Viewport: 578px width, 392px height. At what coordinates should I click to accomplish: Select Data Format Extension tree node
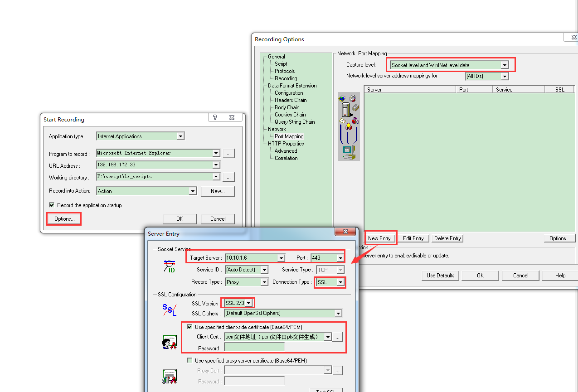tap(292, 86)
